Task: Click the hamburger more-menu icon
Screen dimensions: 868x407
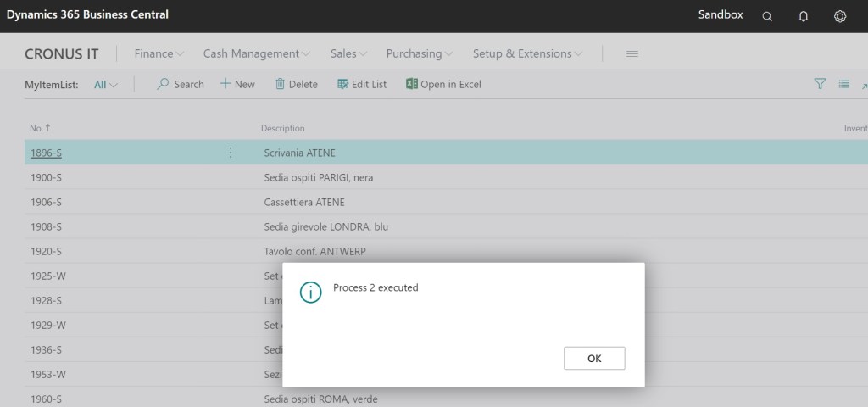Action: coord(632,53)
